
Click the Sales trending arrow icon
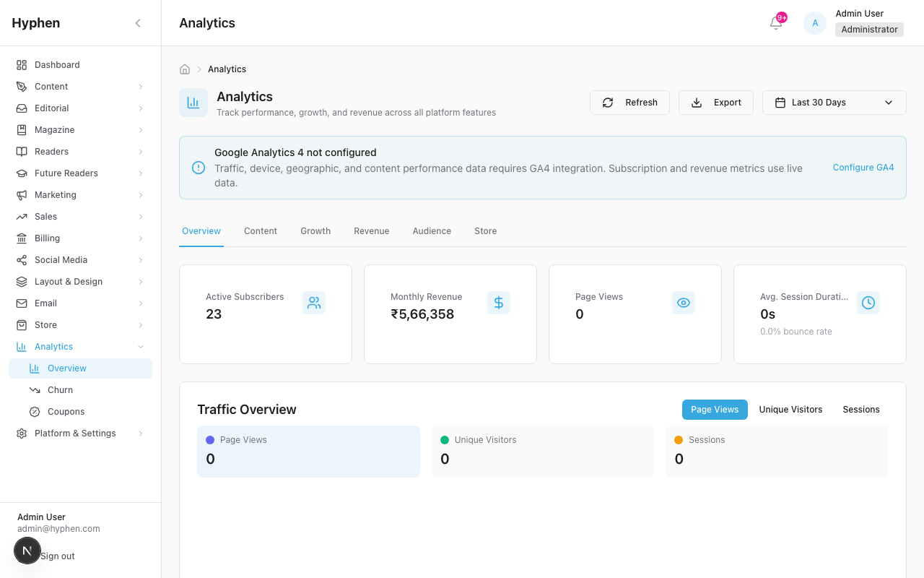coord(22,217)
